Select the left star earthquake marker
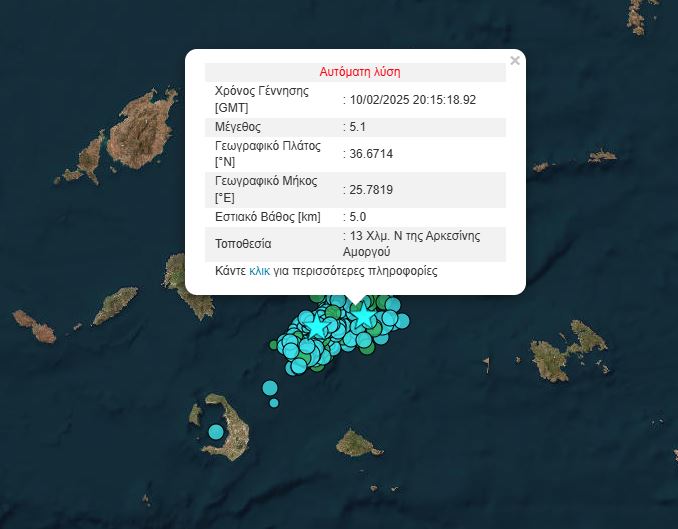The image size is (678, 529). [x=318, y=326]
